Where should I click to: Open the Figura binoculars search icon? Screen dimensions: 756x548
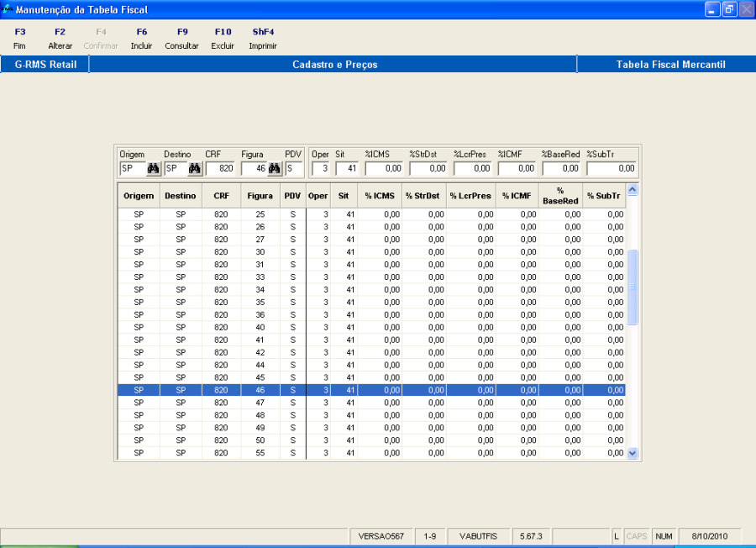click(274, 169)
